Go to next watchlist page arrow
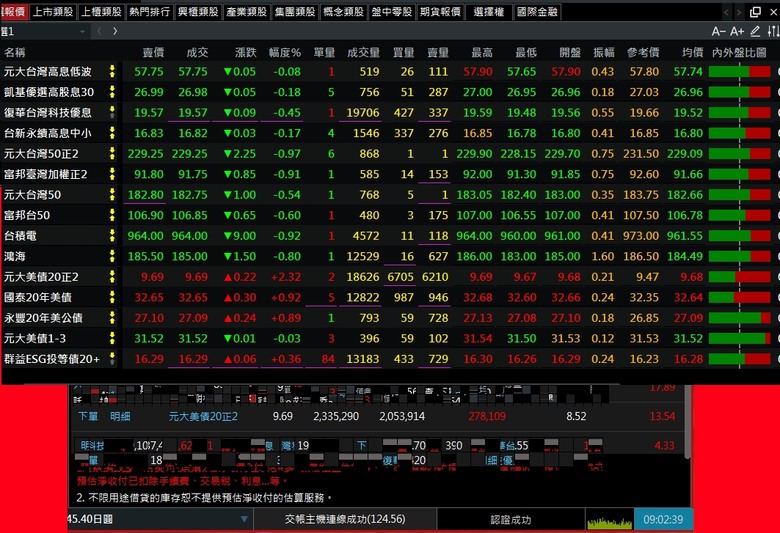 tap(115, 31)
